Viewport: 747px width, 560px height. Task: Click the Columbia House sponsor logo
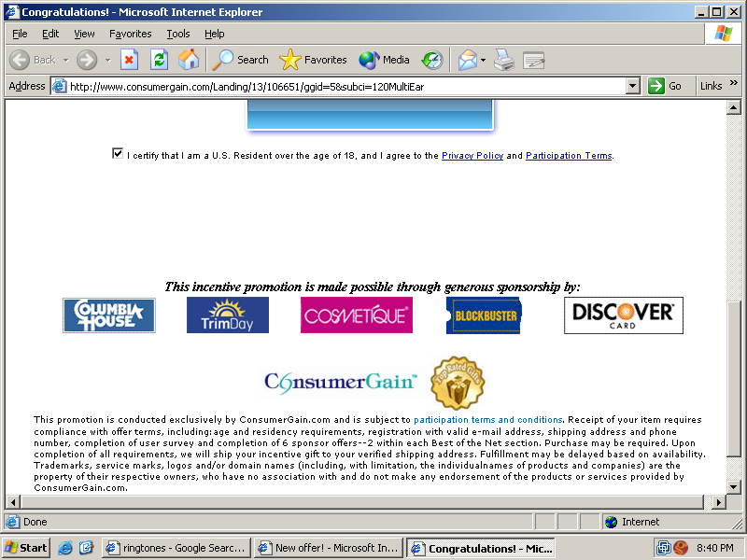pos(109,315)
